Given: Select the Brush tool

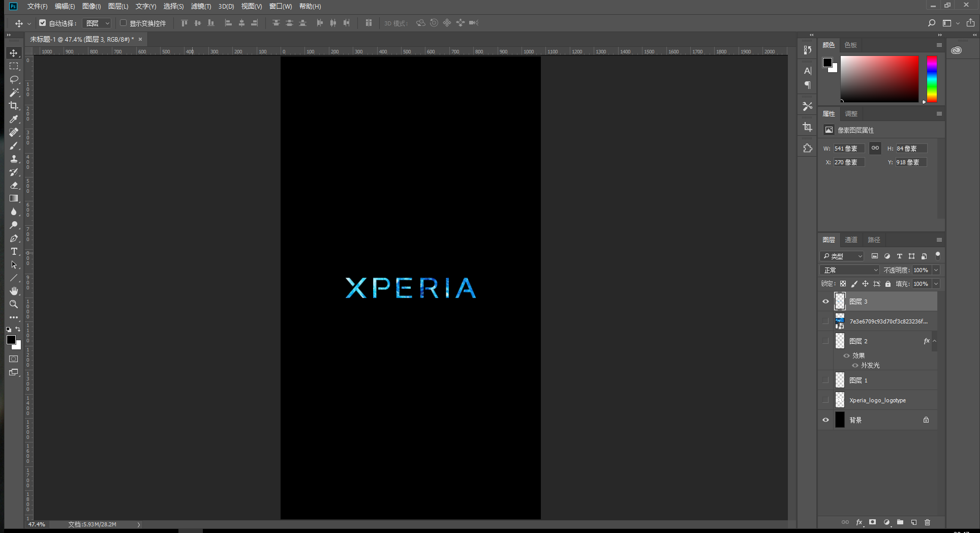Looking at the screenshot, I should click(14, 145).
